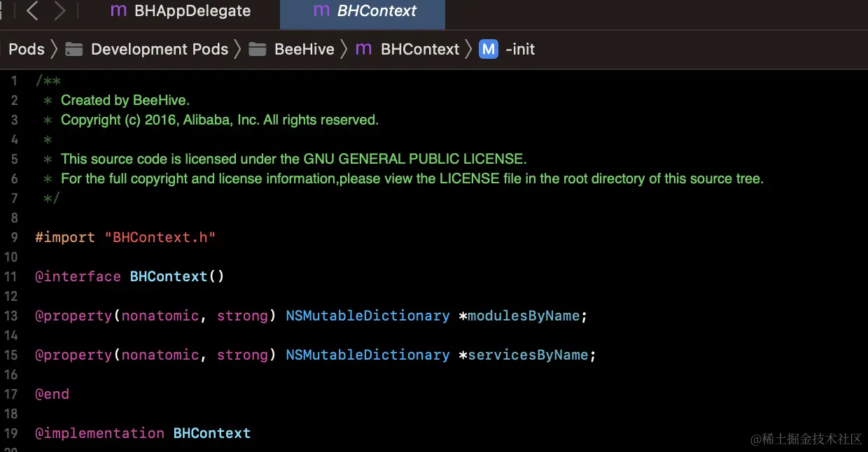Click the GNU GENERAL PUBLIC LICENSE comment

[294, 159]
